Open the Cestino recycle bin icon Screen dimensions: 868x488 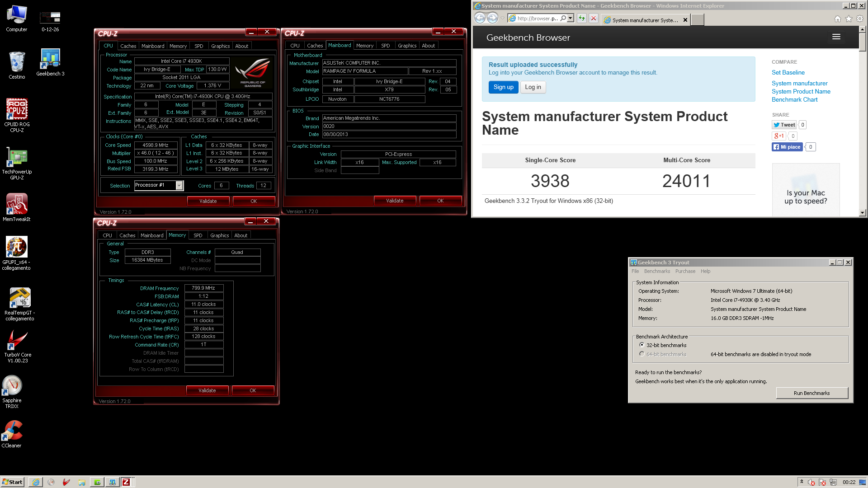[17, 65]
